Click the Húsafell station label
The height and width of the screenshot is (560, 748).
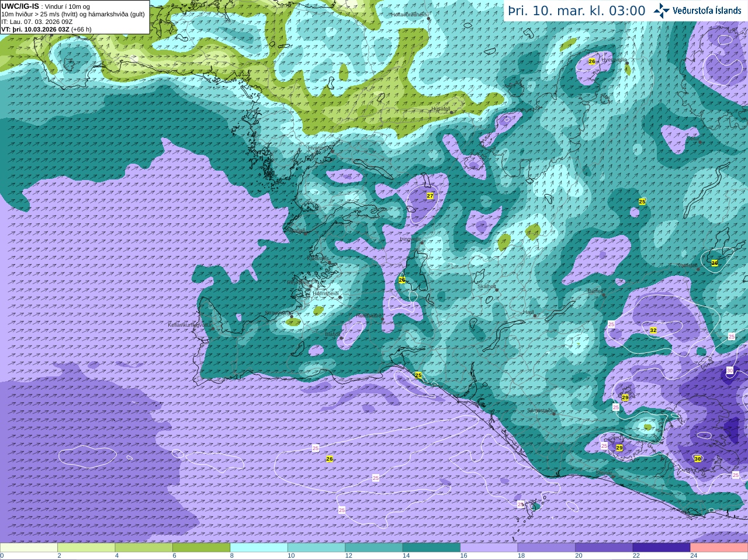[x=441, y=109]
